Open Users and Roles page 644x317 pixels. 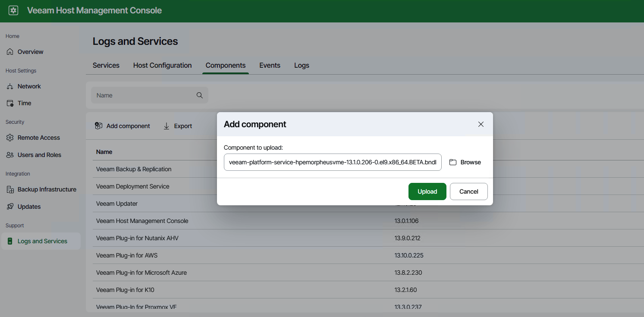click(x=39, y=155)
